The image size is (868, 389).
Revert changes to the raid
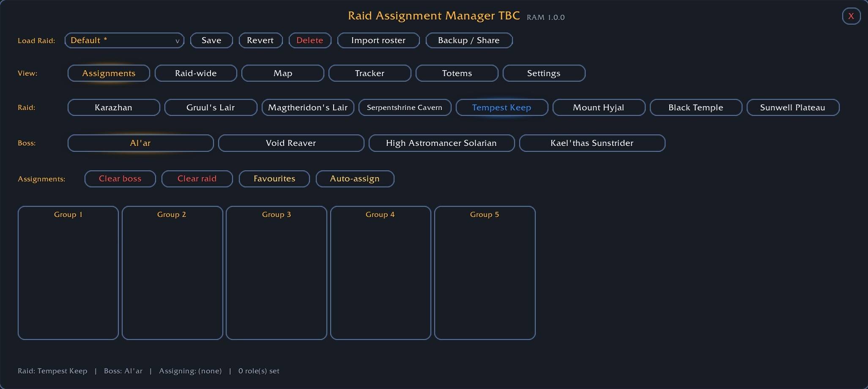pyautogui.click(x=260, y=41)
